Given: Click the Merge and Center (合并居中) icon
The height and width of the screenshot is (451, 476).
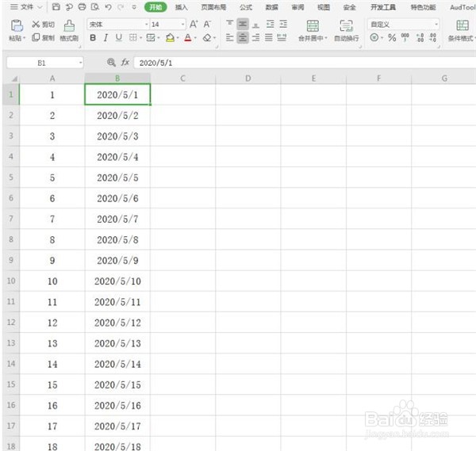Looking at the screenshot, I should pyautogui.click(x=313, y=26).
